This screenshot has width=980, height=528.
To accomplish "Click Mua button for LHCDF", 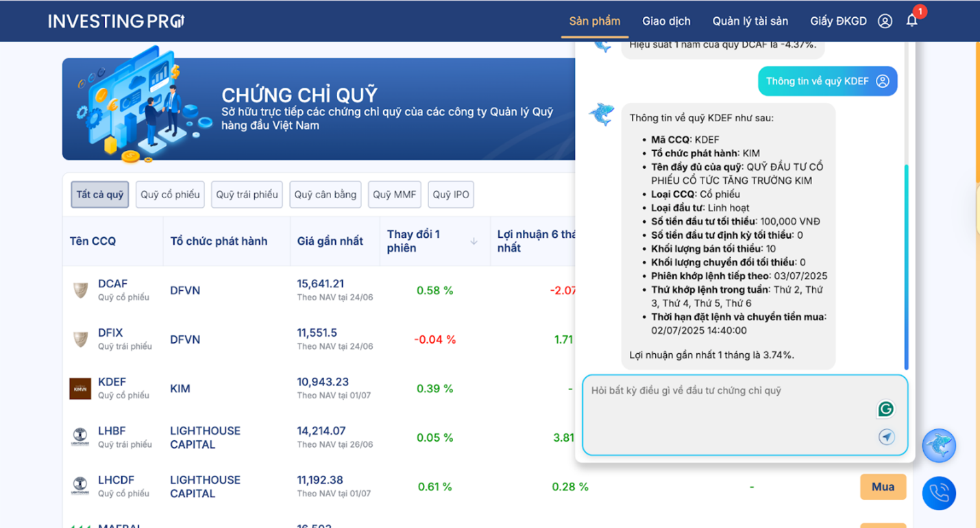I will click(x=883, y=487).
